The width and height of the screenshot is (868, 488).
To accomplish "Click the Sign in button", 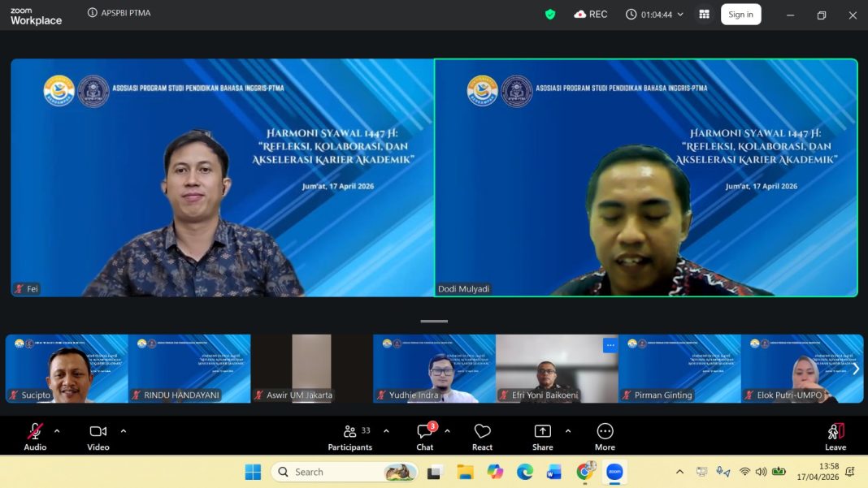I will coord(740,15).
